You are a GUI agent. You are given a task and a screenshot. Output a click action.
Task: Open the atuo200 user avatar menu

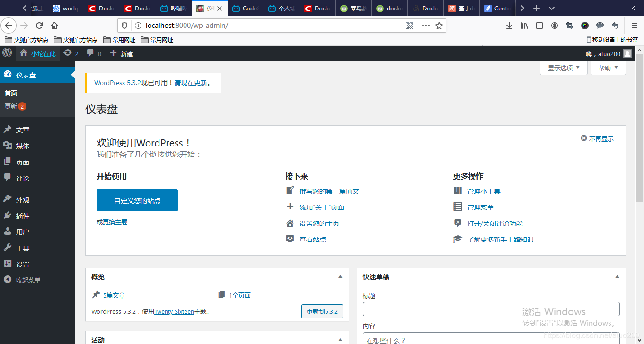pyautogui.click(x=627, y=54)
